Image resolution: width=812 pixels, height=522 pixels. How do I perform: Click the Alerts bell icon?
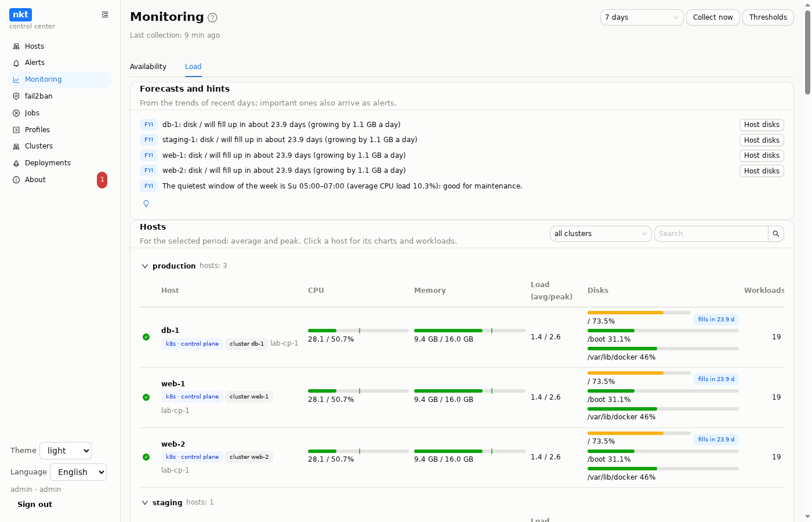coord(16,63)
